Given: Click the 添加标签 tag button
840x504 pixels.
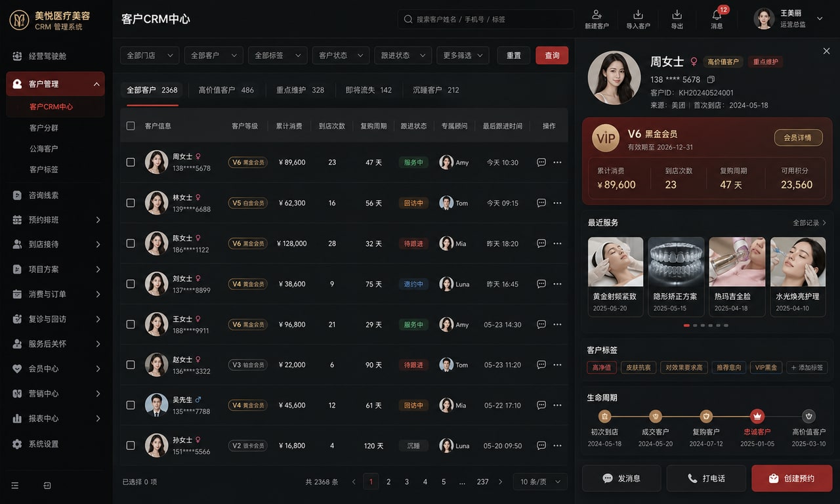Looking at the screenshot, I should [x=807, y=367].
